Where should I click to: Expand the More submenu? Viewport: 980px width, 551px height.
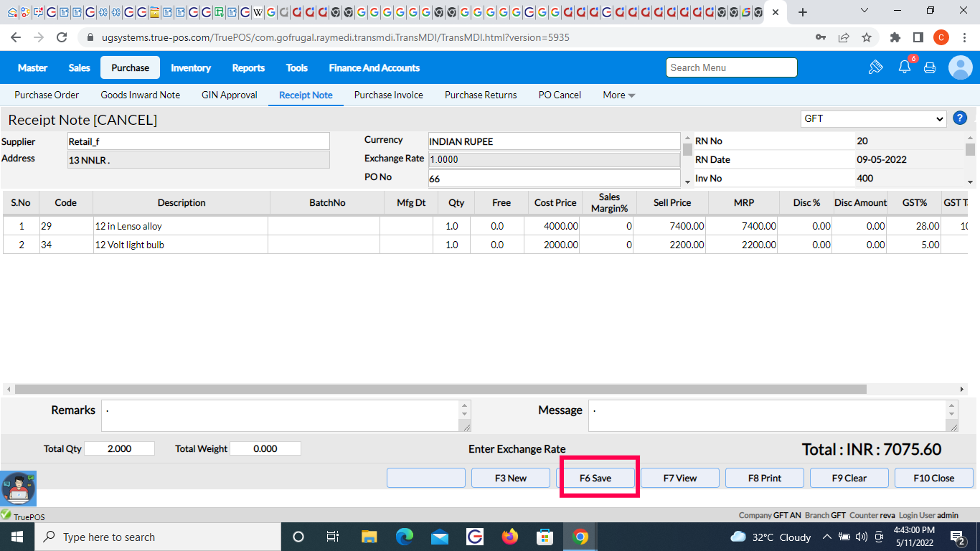[x=619, y=95]
